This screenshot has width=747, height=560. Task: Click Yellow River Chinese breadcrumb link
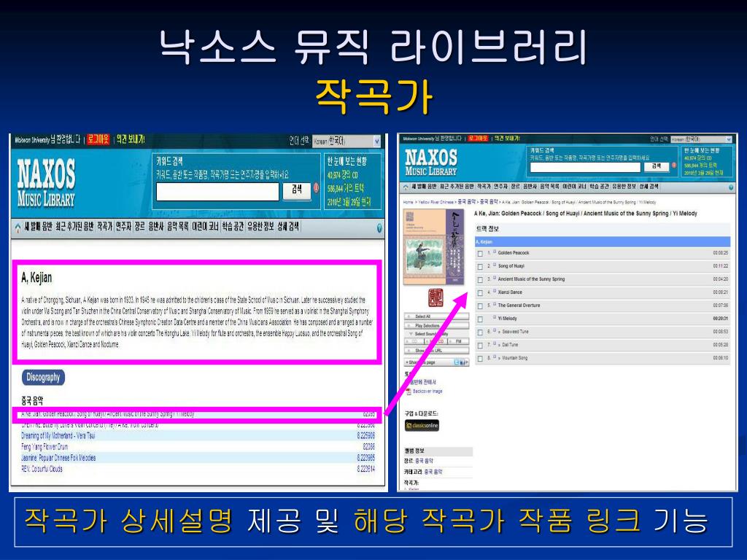(x=436, y=203)
